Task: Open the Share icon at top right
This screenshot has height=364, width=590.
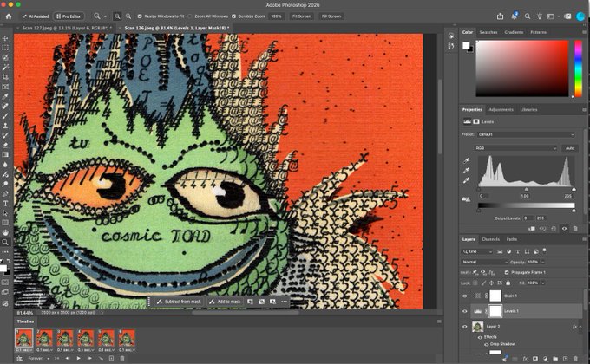Action: click(500, 16)
